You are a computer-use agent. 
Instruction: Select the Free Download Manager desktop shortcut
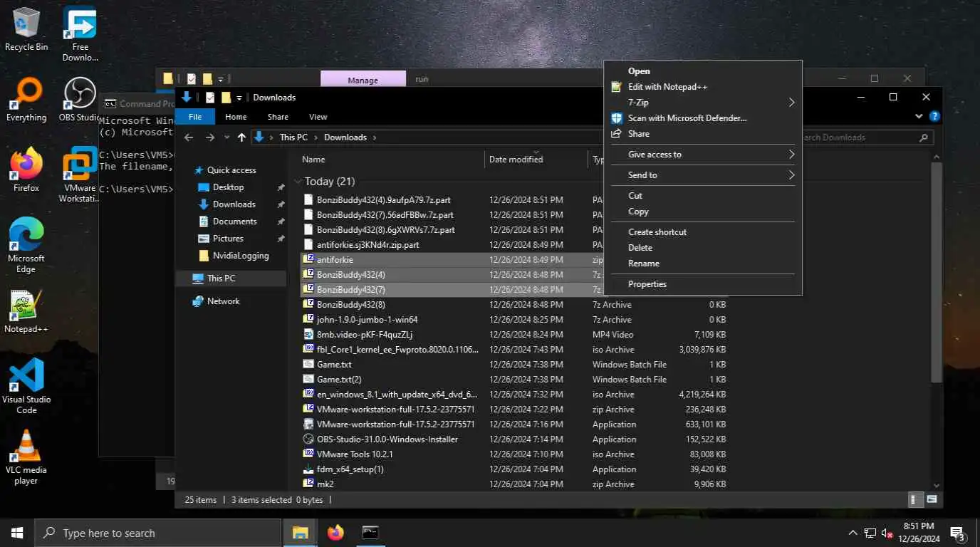[x=80, y=33]
